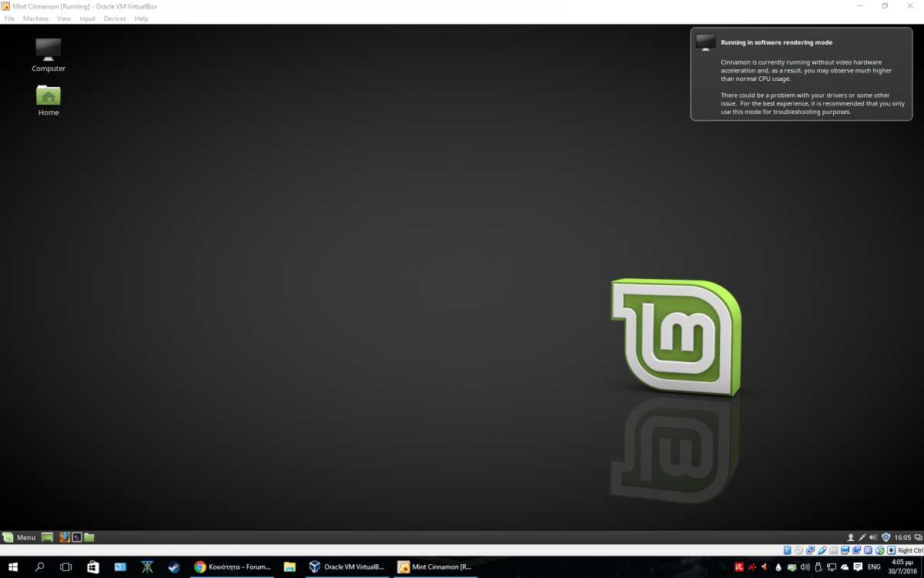Switch to Mint Cinnamon VM taskbar button

pyautogui.click(x=435, y=567)
